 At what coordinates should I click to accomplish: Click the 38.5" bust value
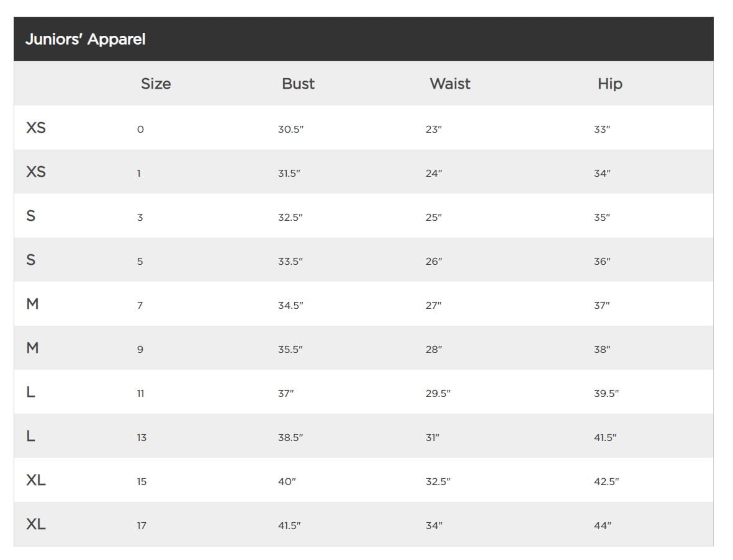pyautogui.click(x=290, y=438)
